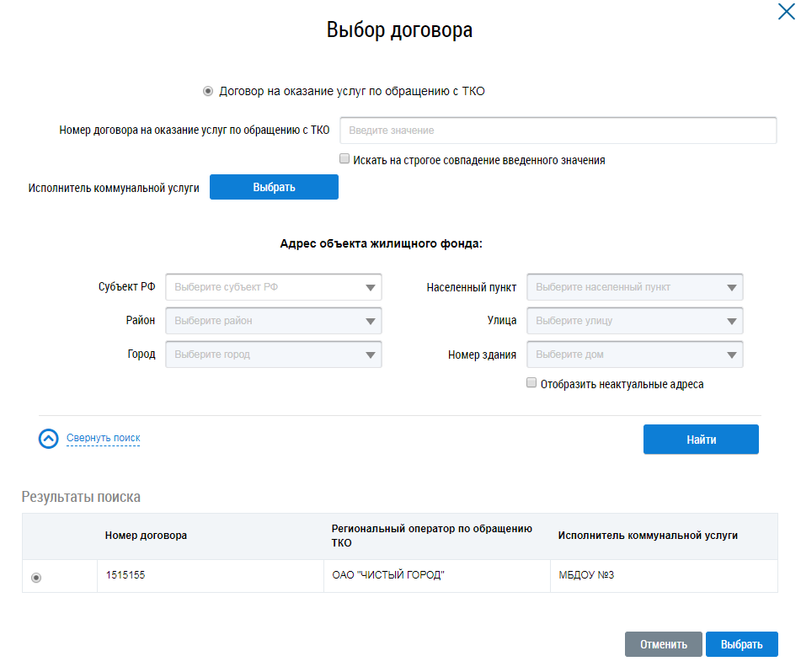The height and width of the screenshot is (672, 801).
Task: Click the circular collapse search chevron icon
Action: point(49,439)
